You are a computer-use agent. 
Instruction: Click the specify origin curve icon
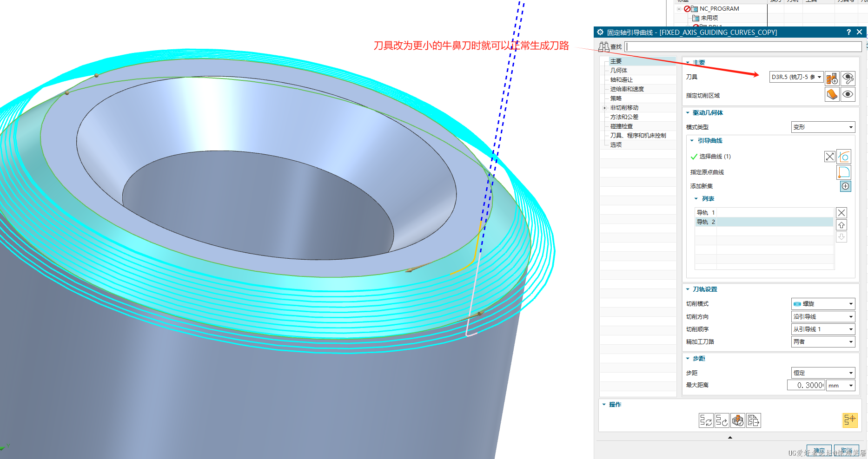[x=844, y=172]
